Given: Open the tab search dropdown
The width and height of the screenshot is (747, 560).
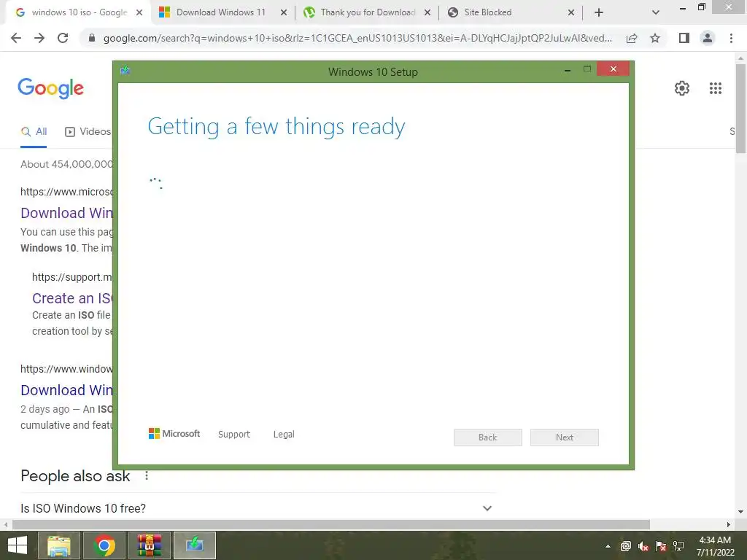Looking at the screenshot, I should coord(656,13).
